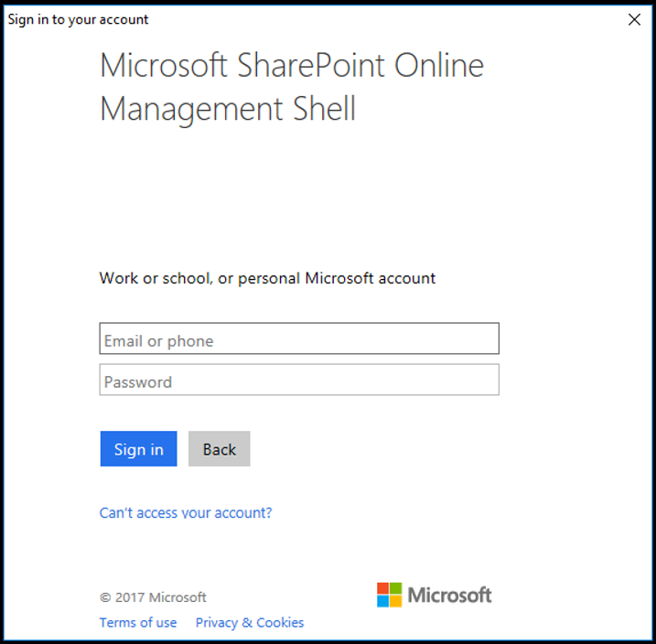Click the gray Microsoft wordmark text
Image resolution: width=656 pixels, height=644 pixels.
(x=450, y=596)
